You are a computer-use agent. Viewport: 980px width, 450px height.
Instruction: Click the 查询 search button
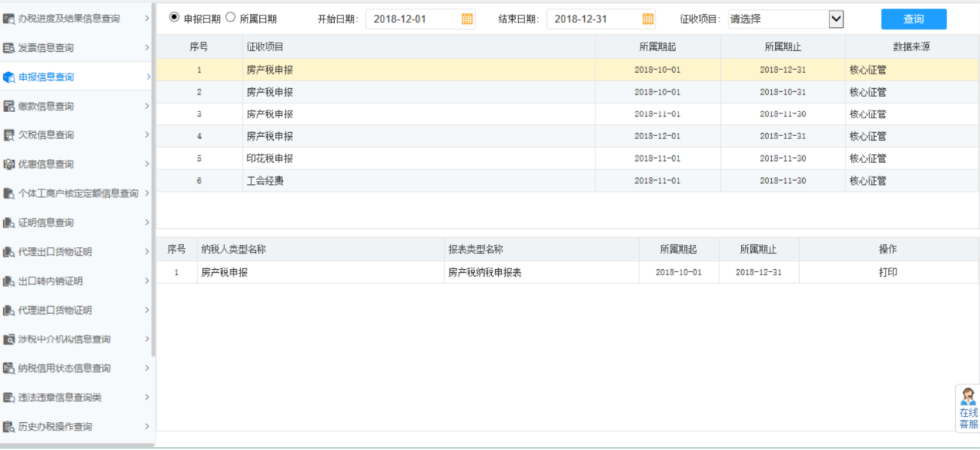tap(913, 19)
